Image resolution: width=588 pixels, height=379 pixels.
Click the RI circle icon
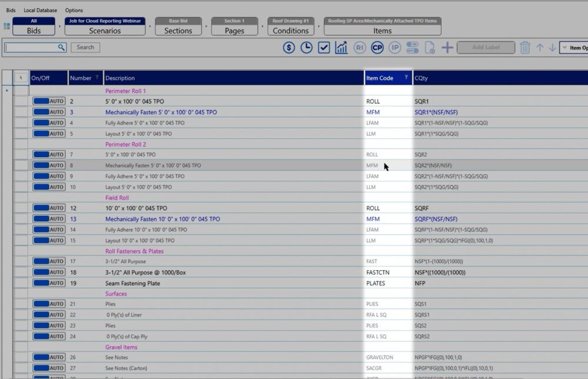pos(360,48)
